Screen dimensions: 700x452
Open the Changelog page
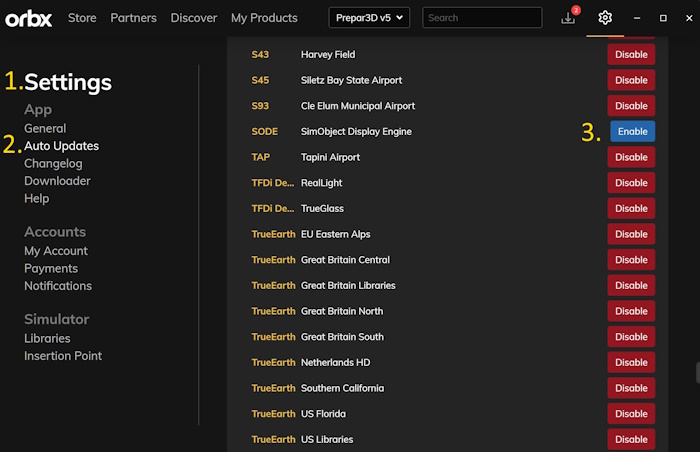pyautogui.click(x=53, y=163)
